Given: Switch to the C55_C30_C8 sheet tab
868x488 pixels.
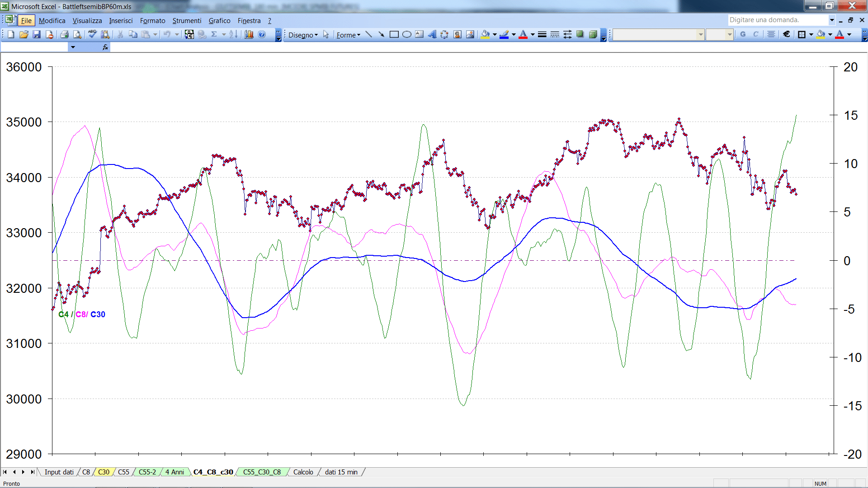Looking at the screenshot, I should pyautogui.click(x=262, y=472).
